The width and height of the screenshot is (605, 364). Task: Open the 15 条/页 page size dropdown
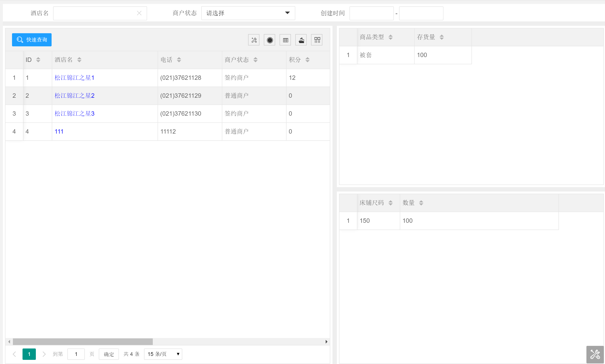pyautogui.click(x=163, y=354)
